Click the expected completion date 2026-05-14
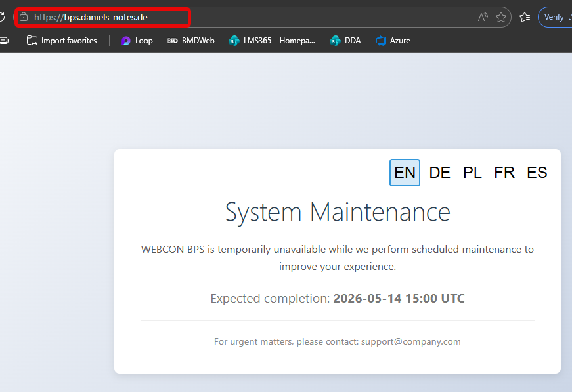This screenshot has width=572, height=392. (x=367, y=298)
